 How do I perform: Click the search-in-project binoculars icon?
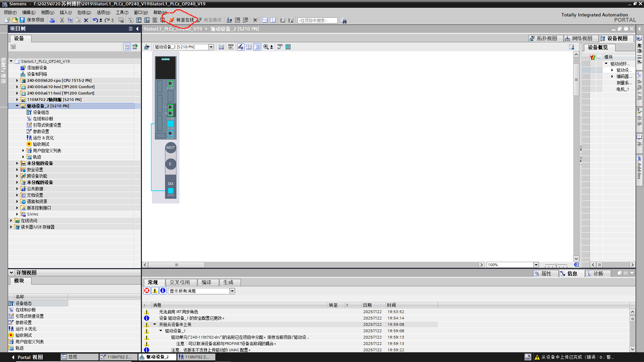tap(344, 20)
